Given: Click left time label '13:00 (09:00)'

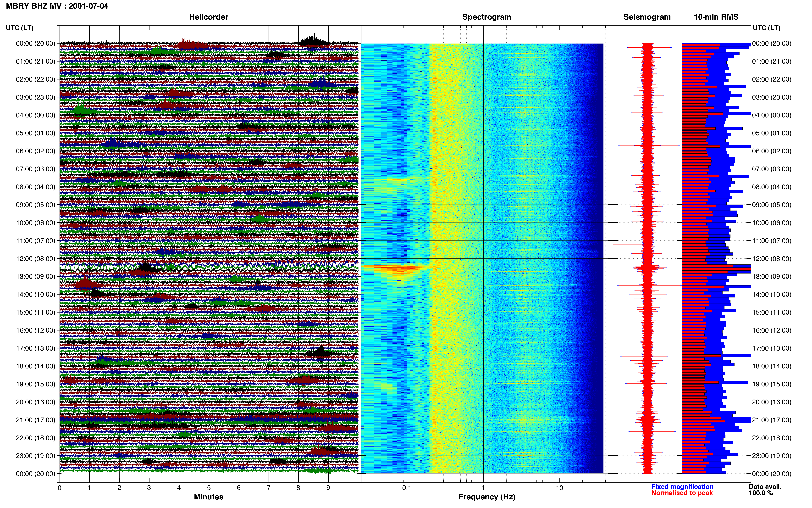Looking at the screenshot, I should coord(36,276).
